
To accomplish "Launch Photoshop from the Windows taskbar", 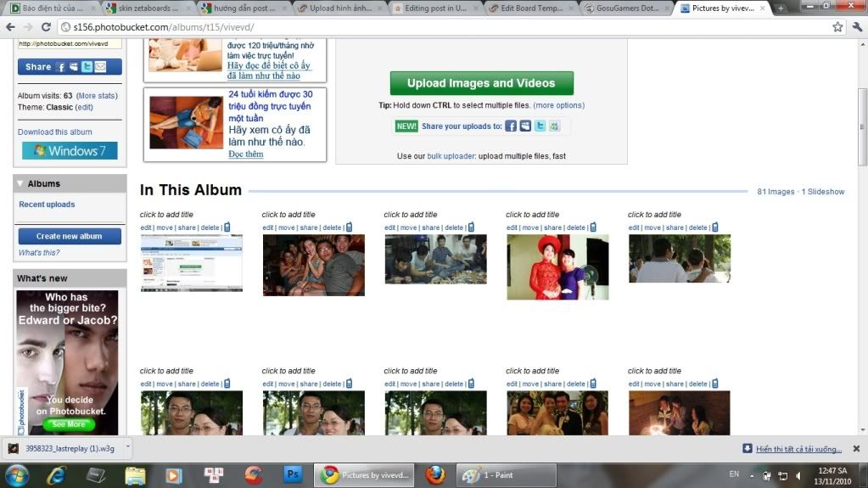I will 293,474.
